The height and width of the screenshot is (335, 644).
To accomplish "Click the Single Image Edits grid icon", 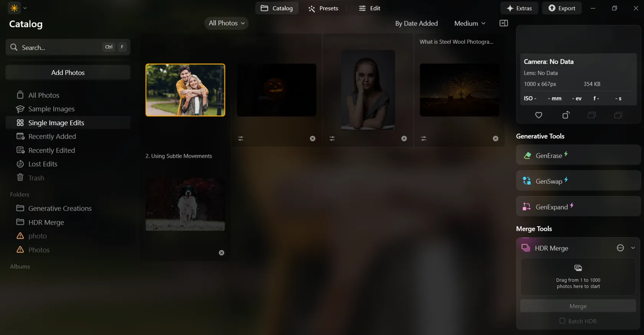I will point(20,123).
